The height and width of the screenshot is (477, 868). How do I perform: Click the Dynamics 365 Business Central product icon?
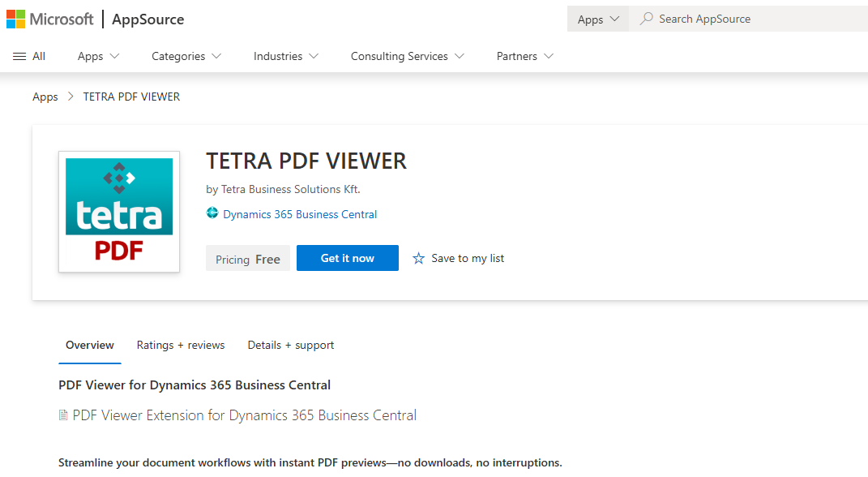point(212,213)
